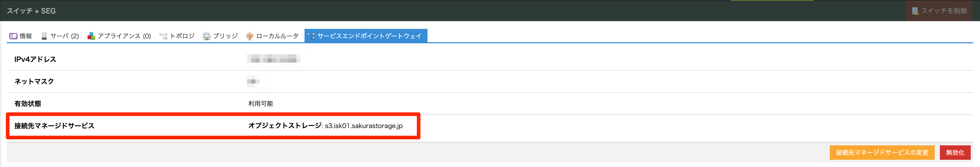
Task: Click the server icon beside サーバ (2)
Action: [x=44, y=36]
